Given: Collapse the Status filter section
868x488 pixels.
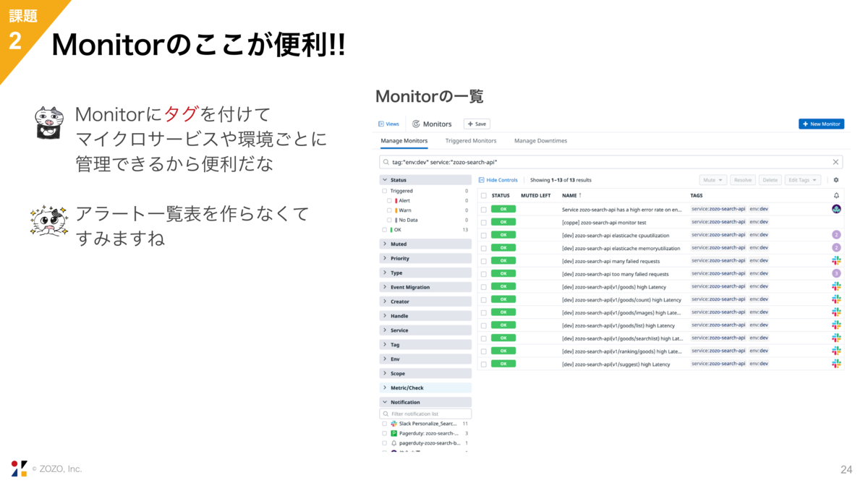Looking at the screenshot, I should click(x=425, y=180).
